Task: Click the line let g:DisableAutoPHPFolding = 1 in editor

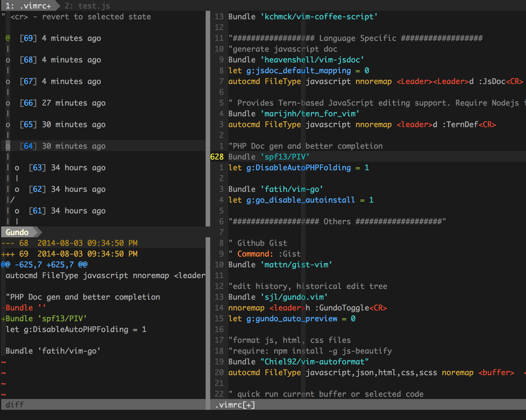Action: (x=299, y=167)
